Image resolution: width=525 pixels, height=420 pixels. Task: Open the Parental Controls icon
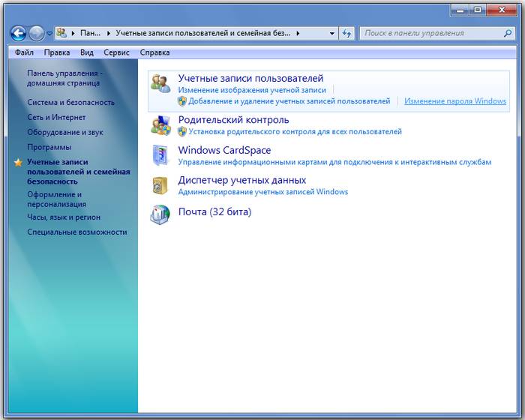[x=160, y=125]
